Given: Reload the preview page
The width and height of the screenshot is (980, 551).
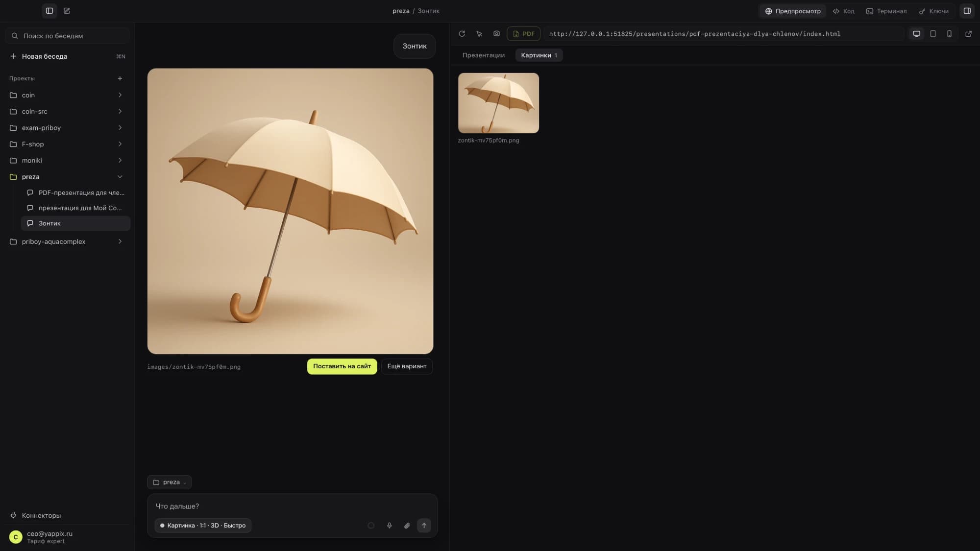Looking at the screenshot, I should point(462,34).
